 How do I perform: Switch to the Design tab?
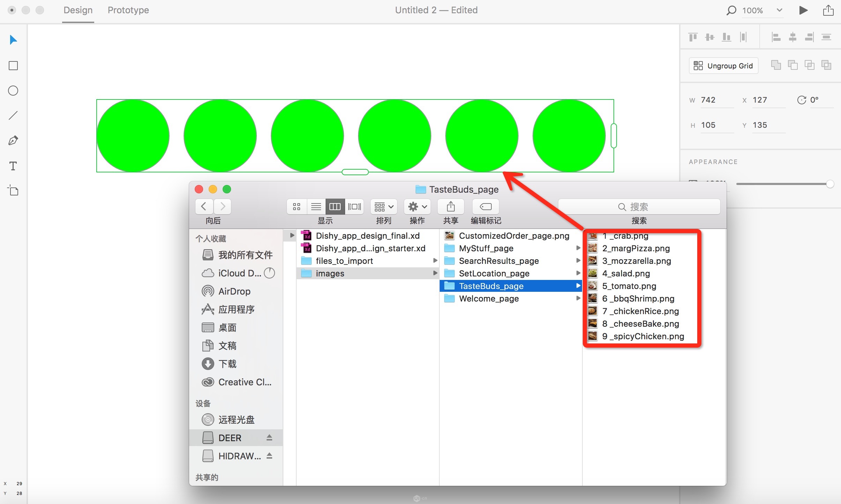78,10
